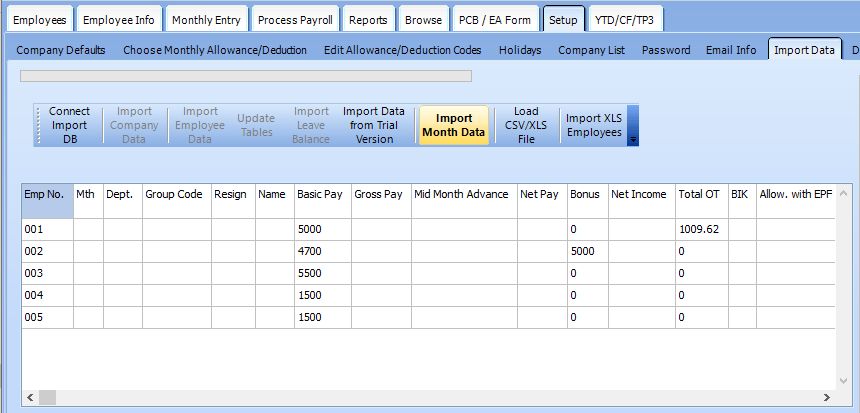
Task: Switch to Process Payroll tab
Action: (x=294, y=19)
